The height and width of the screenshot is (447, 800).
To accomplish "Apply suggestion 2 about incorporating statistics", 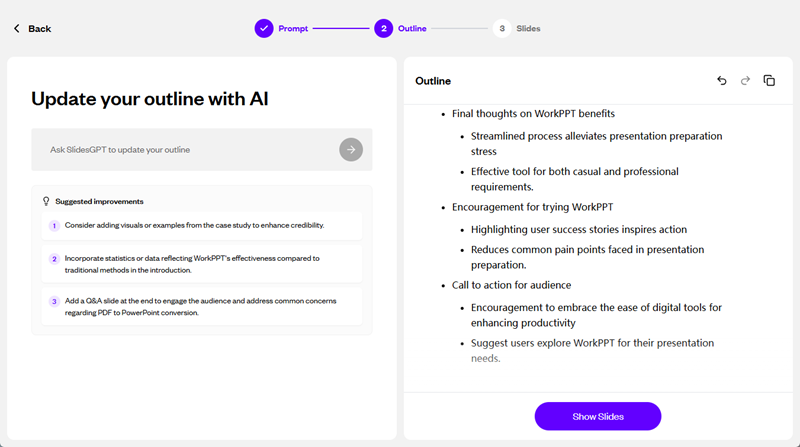I will (202, 264).
